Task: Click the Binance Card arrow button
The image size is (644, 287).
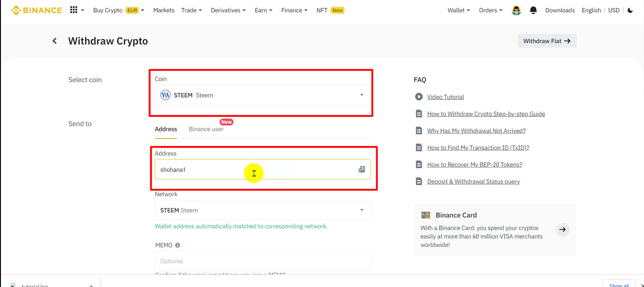Action: click(562, 230)
